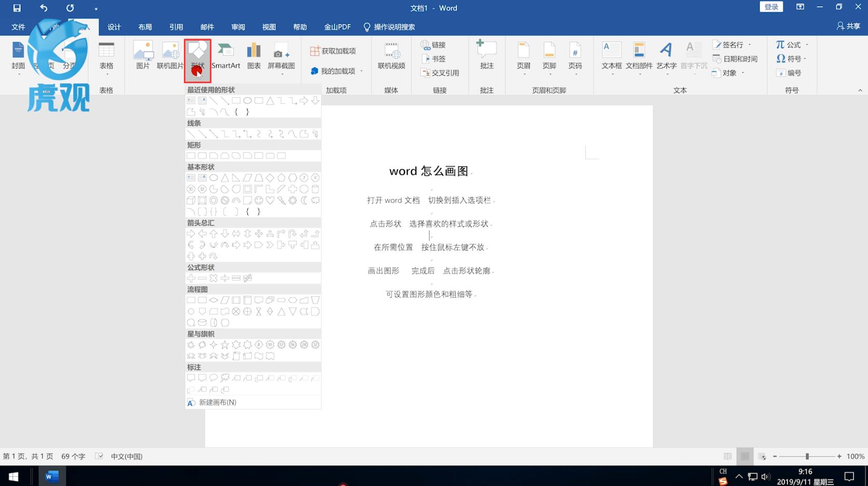Choose the crescent moon shape
This screenshot has height=486, width=868.
click(x=304, y=201)
